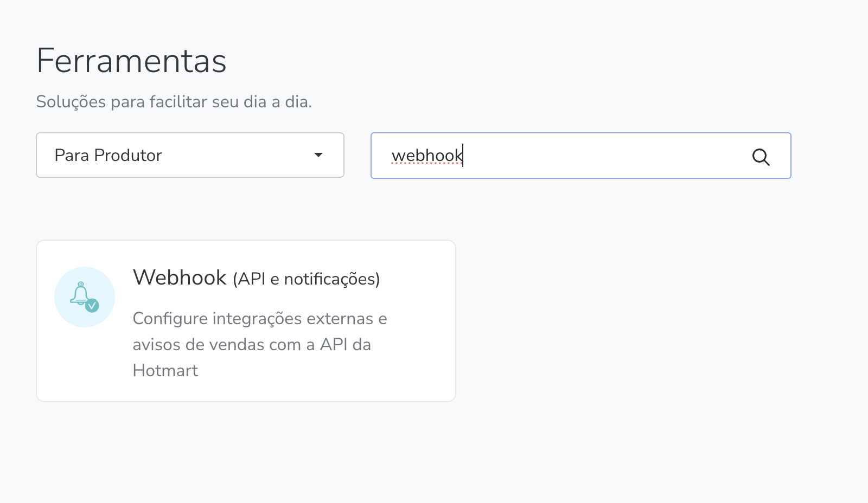868x503 pixels.
Task: Click the "Soluções para facilitar seu dia a dia." subtitle
Action: (174, 102)
